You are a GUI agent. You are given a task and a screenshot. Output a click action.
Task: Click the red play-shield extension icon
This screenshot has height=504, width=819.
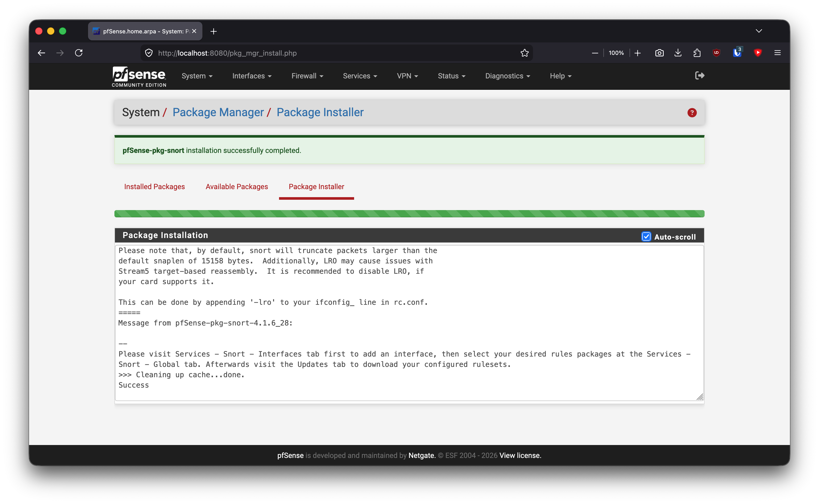(x=758, y=53)
